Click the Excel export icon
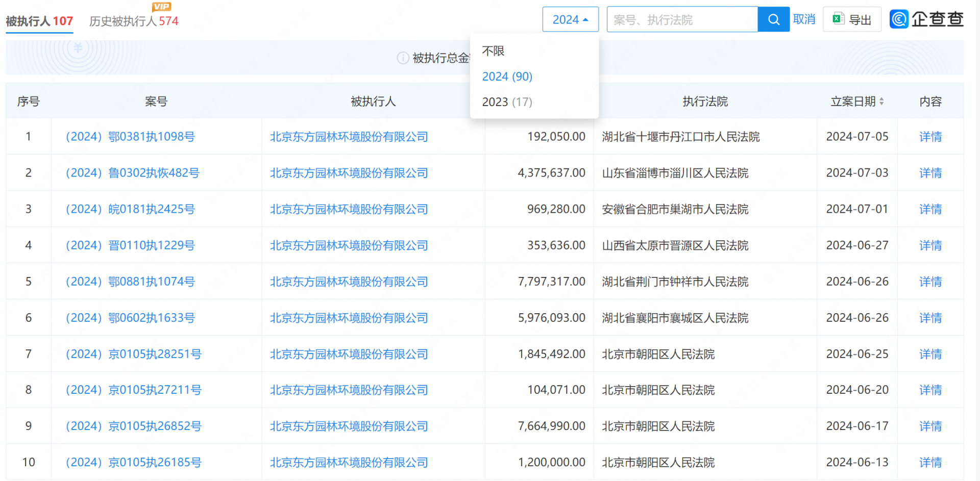Screen dimensions: 980x481 click(x=838, y=19)
